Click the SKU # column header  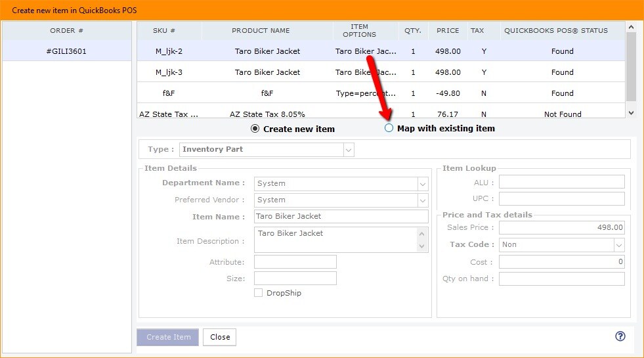(x=164, y=30)
